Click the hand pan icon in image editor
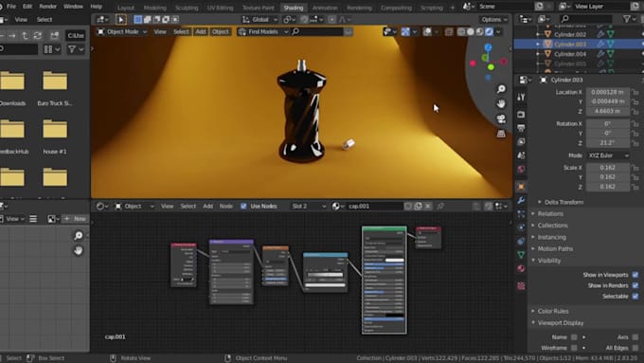Image resolution: width=644 pixels, height=363 pixels. click(x=78, y=250)
